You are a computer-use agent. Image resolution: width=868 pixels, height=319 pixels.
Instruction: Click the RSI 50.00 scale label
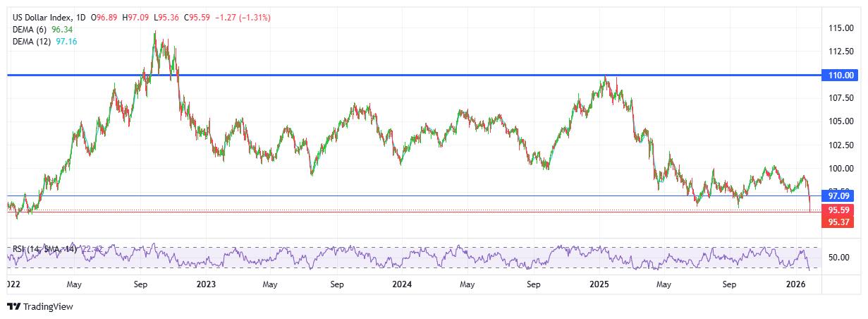tap(838, 258)
